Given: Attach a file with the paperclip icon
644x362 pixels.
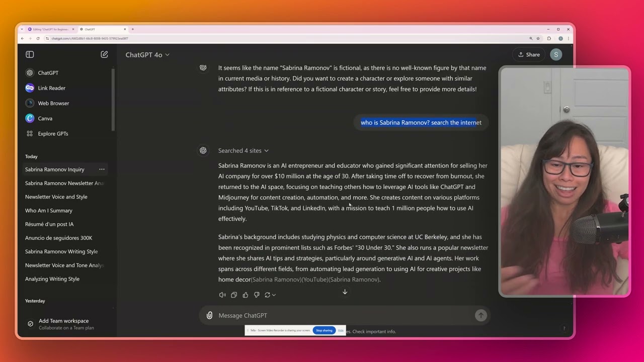Looking at the screenshot, I should click(209, 315).
